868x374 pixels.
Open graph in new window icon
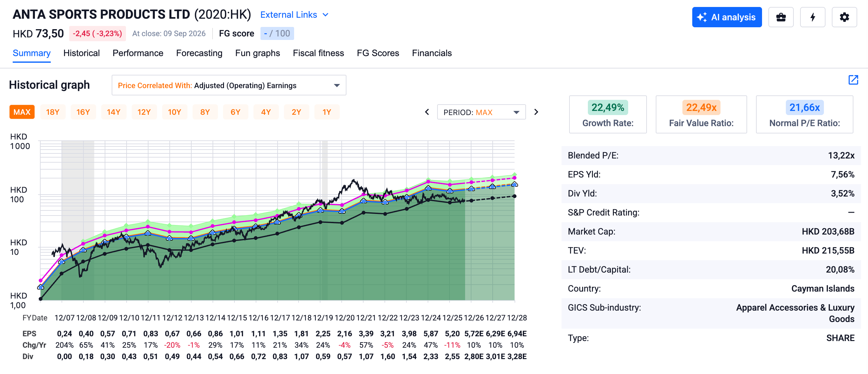click(x=853, y=80)
